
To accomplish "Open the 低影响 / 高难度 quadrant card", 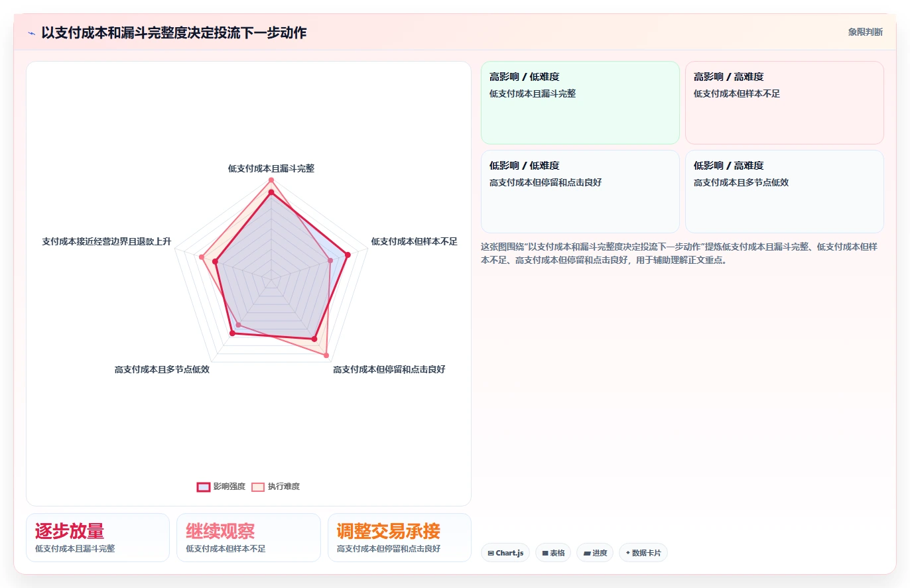I will point(784,192).
